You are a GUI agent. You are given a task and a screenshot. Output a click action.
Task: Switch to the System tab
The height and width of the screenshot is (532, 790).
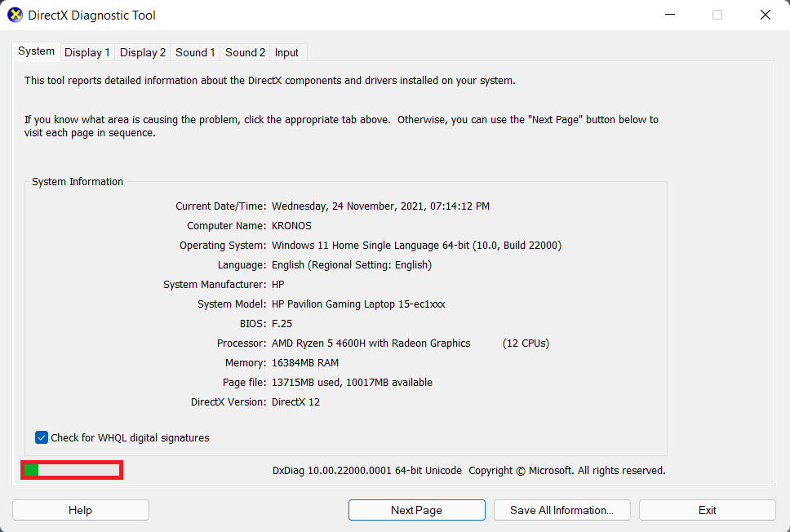click(x=36, y=51)
